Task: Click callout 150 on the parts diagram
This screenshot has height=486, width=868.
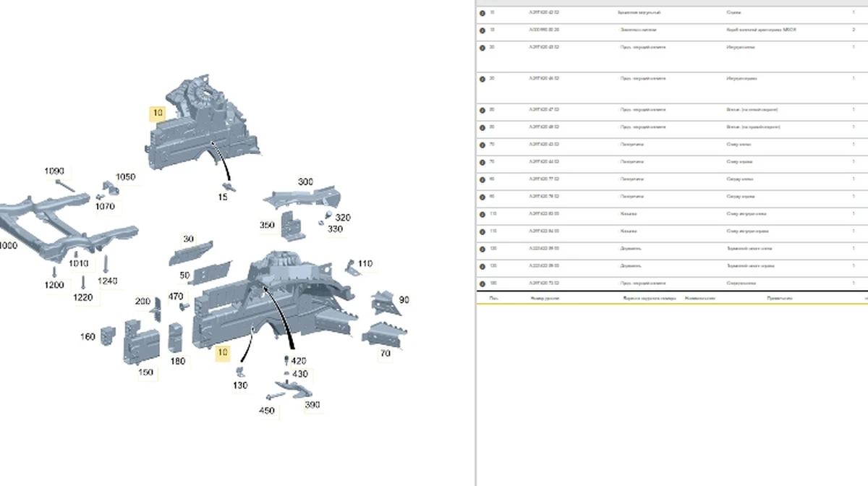Action: (x=145, y=372)
